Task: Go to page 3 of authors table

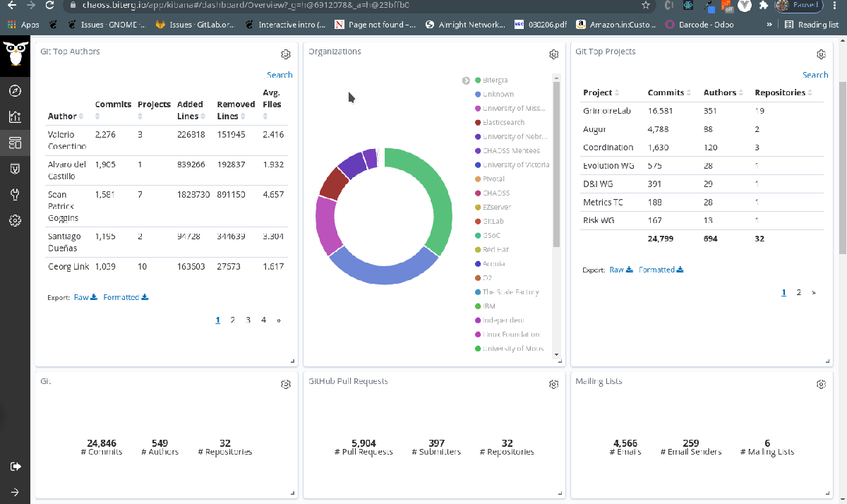Action: coord(248,320)
